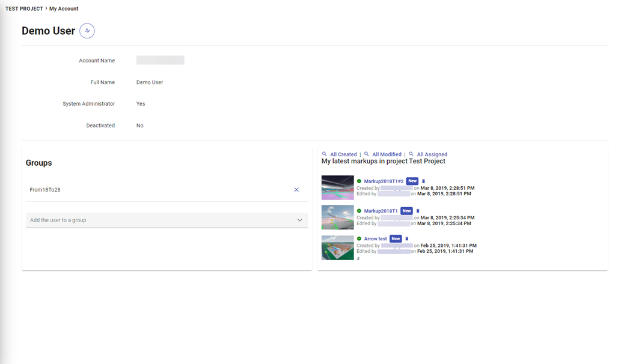Remove the From18To28 group with the X
Image resolution: width=624 pixels, height=364 pixels.
[296, 190]
